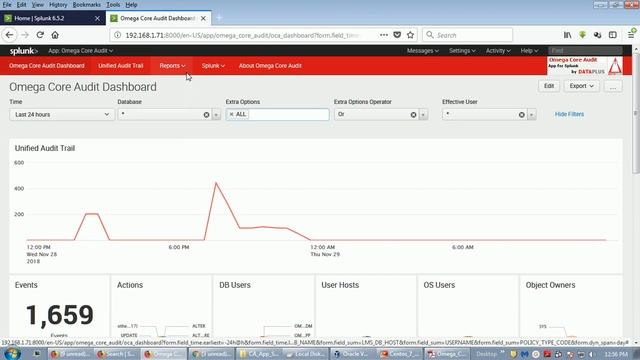Click the Omega Core Audit DataPlus logo
Viewport: 640px width, 360px height.
pos(585,66)
